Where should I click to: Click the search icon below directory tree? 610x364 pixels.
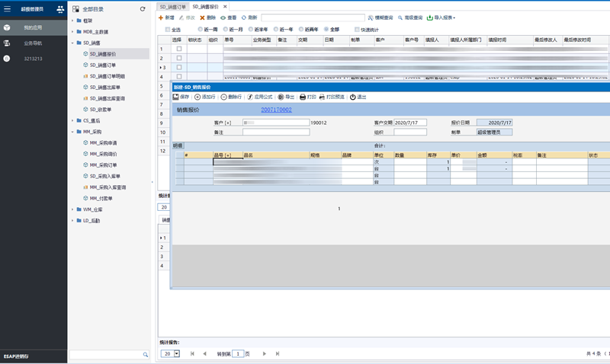146,354
